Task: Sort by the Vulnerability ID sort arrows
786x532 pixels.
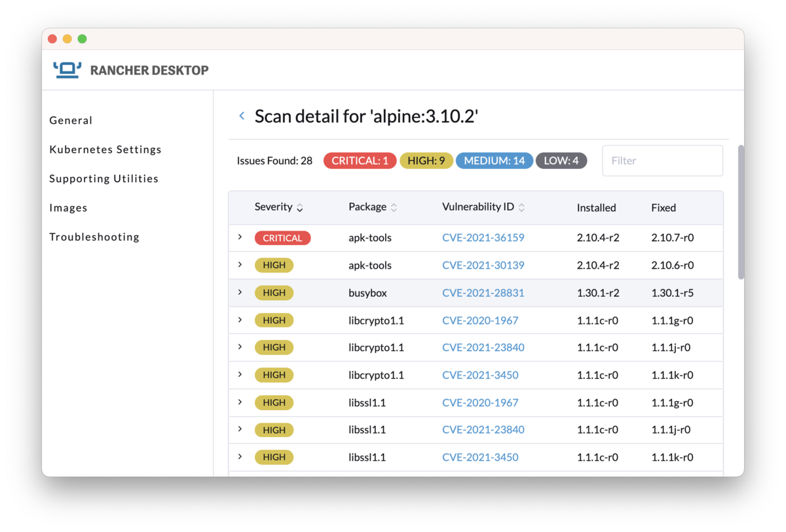Action: point(521,208)
